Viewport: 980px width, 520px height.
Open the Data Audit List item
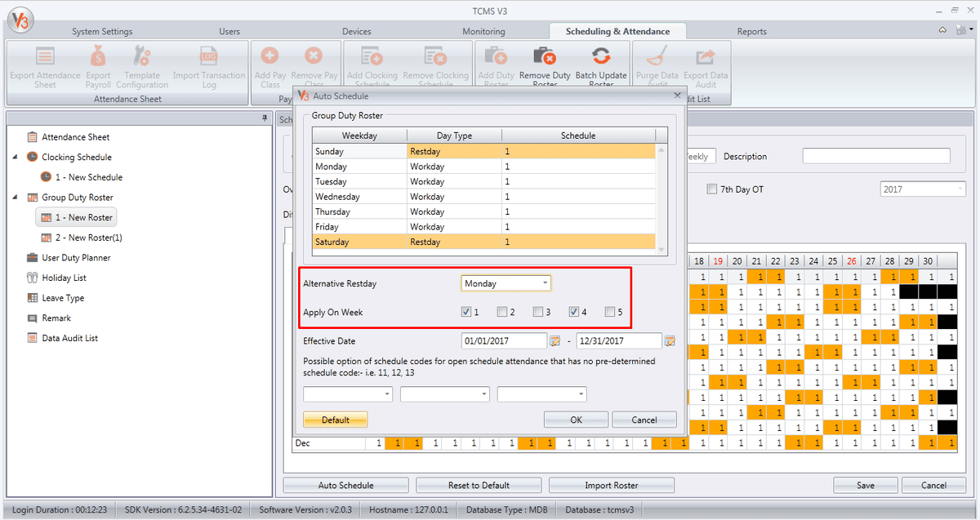(69, 338)
